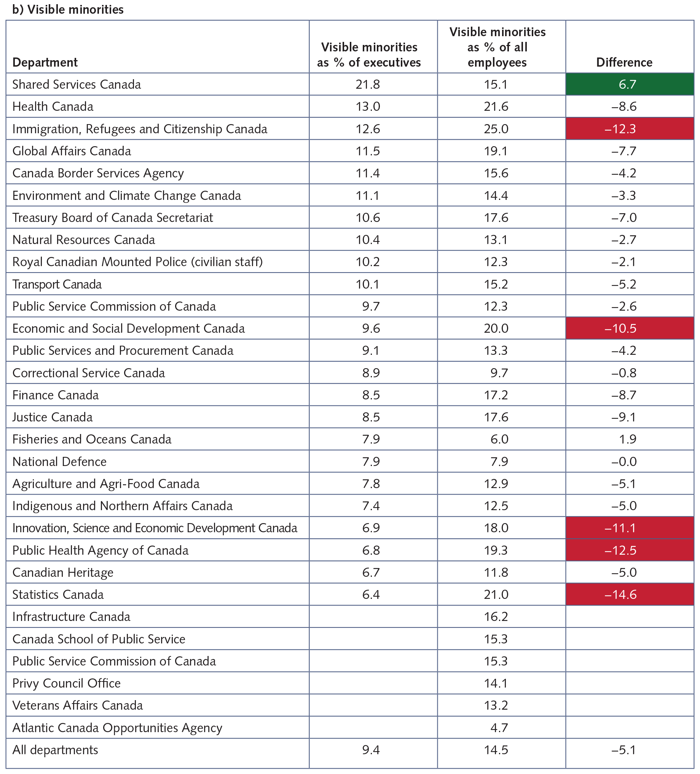Screen dimensions: 700x774
Task: Select Economic and Social Development Canada label
Action: 129,328
